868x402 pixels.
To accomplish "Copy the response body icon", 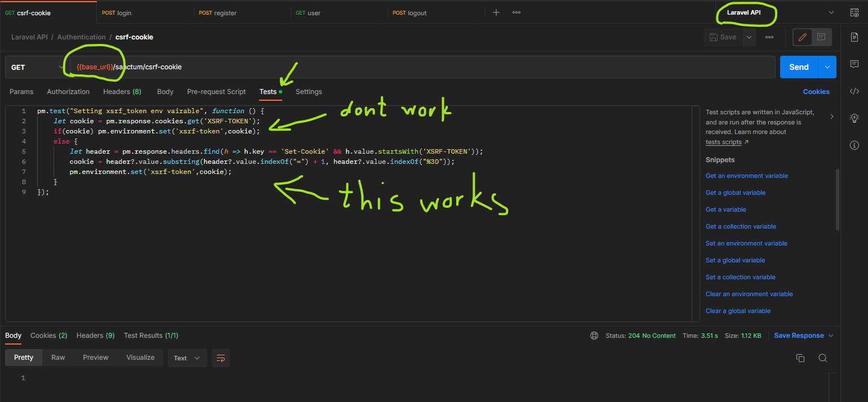I will [800, 358].
